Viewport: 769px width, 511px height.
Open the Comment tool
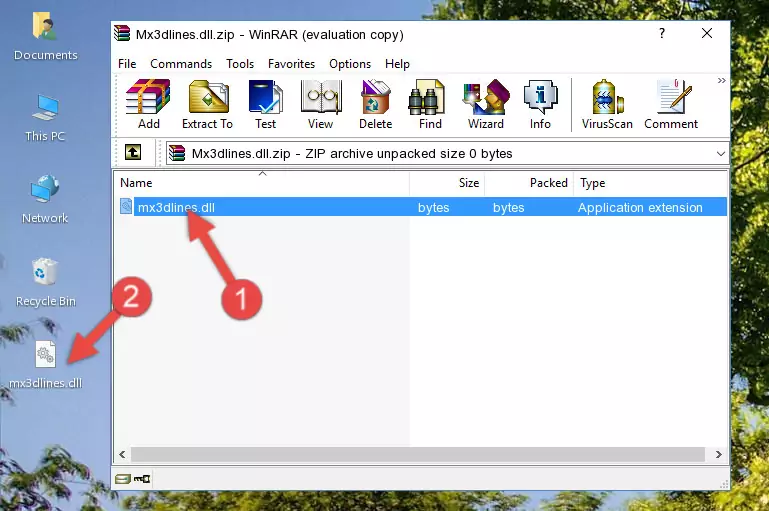coord(671,104)
